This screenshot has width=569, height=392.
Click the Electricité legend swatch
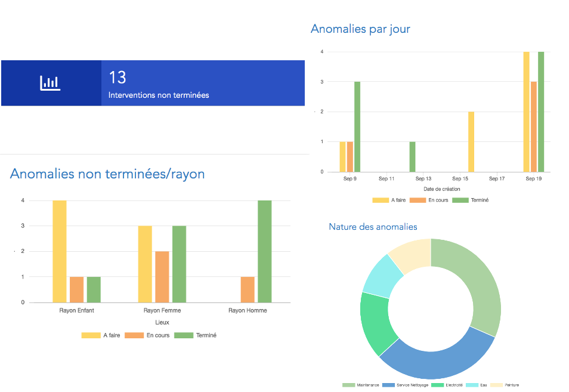(437, 385)
